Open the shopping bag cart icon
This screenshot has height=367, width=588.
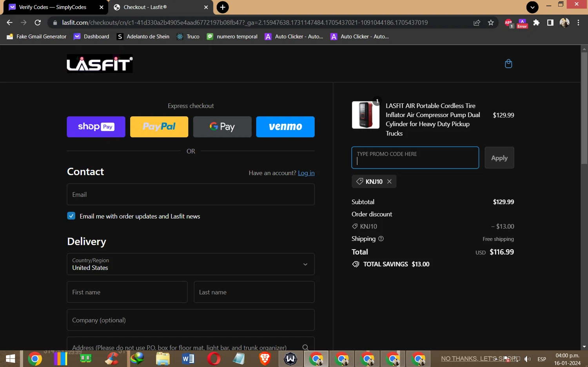508,63
